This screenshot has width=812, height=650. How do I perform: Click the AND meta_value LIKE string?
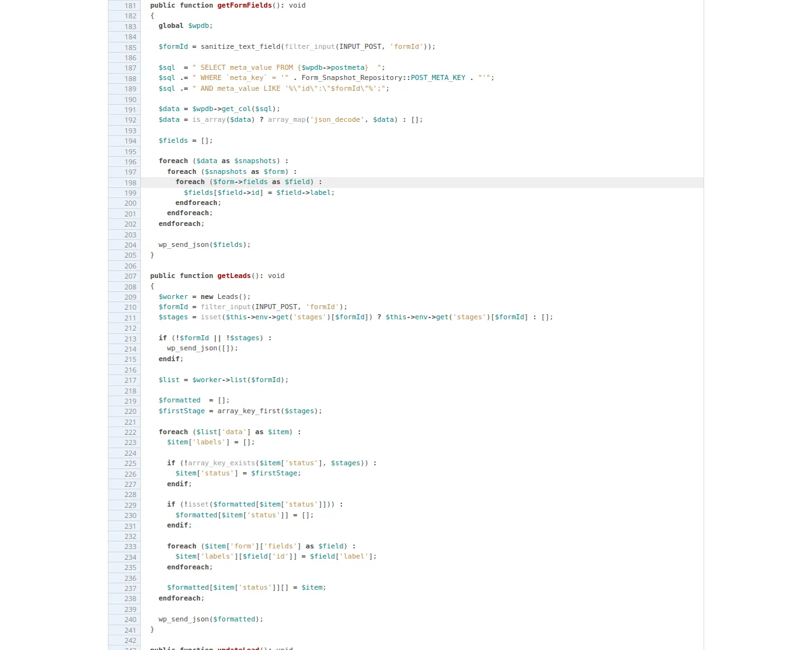pyautogui.click(x=289, y=88)
